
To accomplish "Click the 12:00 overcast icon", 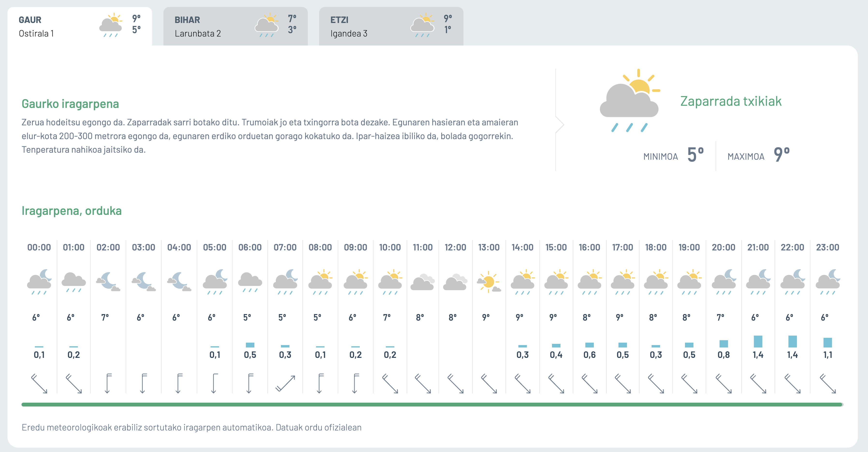I will [455, 282].
